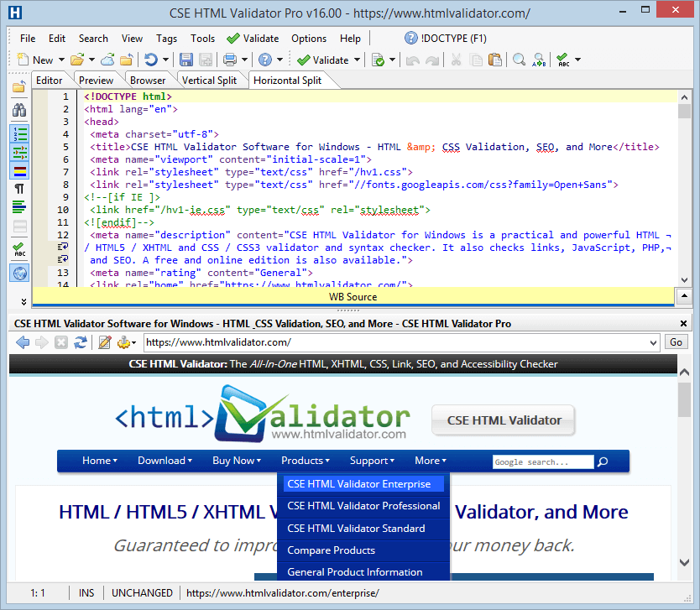Viewport: 700px width, 610px height.
Task: Open the Options menu
Action: tap(309, 39)
